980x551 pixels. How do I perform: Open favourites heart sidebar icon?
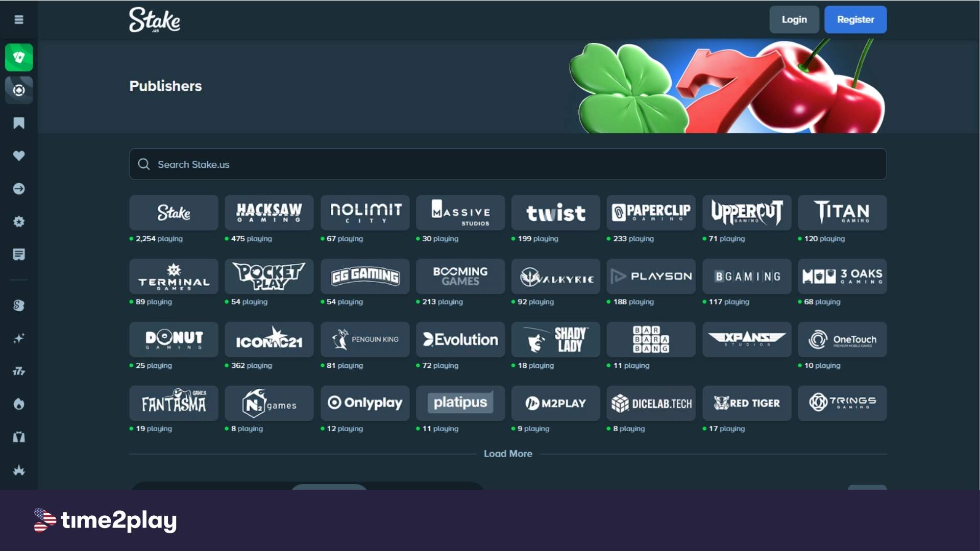coord(19,156)
